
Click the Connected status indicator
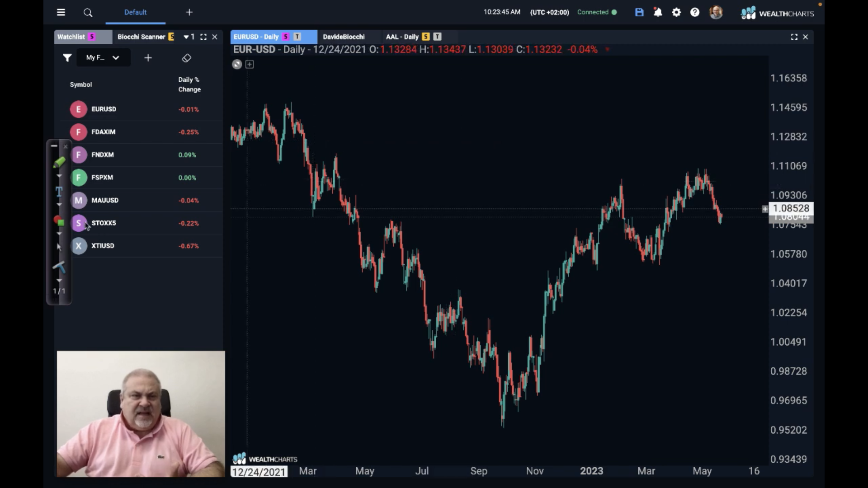coord(597,12)
